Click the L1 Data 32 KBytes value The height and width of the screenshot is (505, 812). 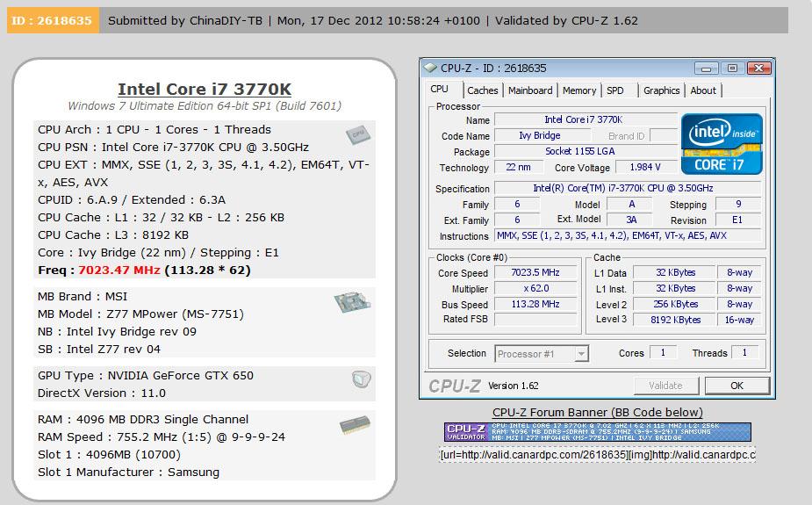(x=675, y=272)
